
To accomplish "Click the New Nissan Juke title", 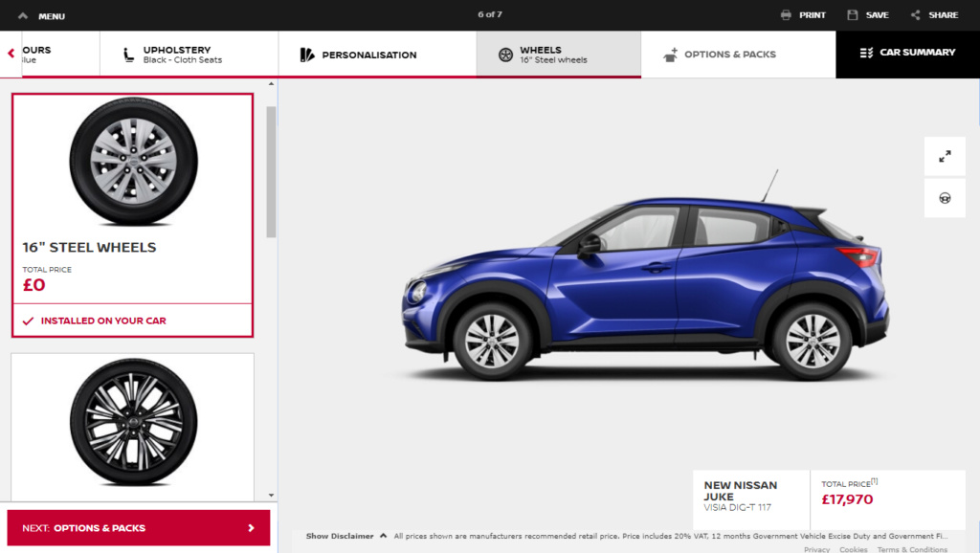I will tap(741, 491).
